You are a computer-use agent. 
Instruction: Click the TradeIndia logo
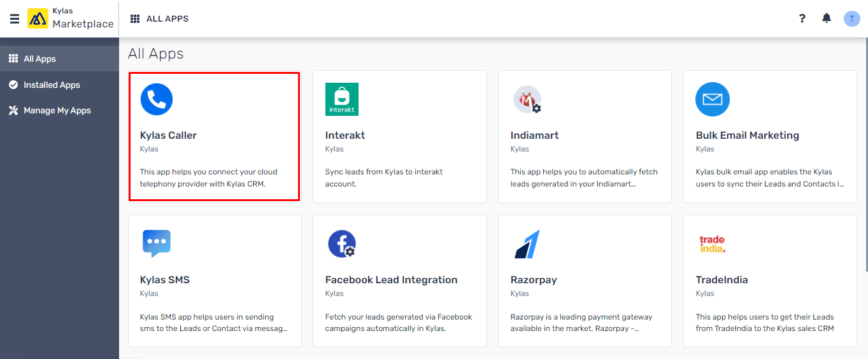pyautogui.click(x=712, y=244)
